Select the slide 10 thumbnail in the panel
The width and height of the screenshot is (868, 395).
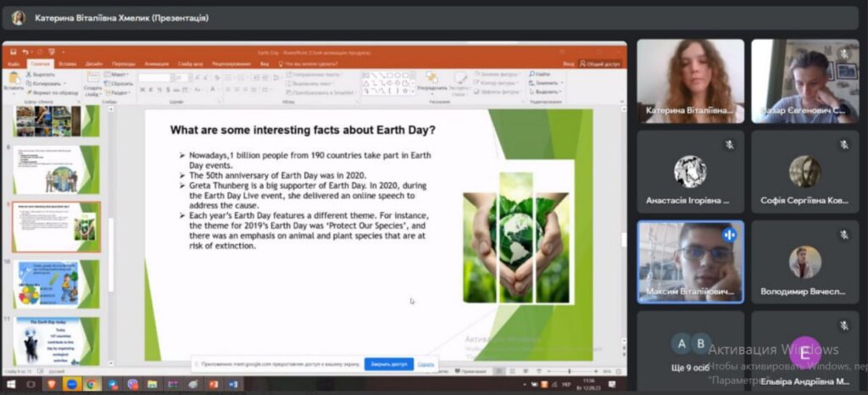click(56, 284)
